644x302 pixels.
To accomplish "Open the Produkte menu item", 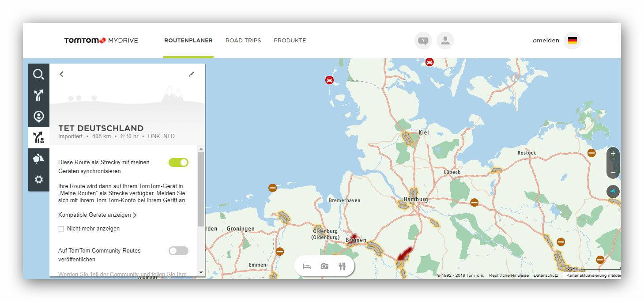I will pyautogui.click(x=290, y=41).
